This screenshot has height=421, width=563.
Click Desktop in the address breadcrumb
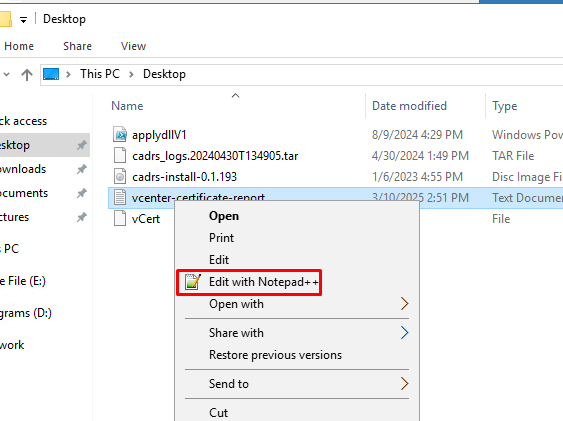tap(164, 74)
